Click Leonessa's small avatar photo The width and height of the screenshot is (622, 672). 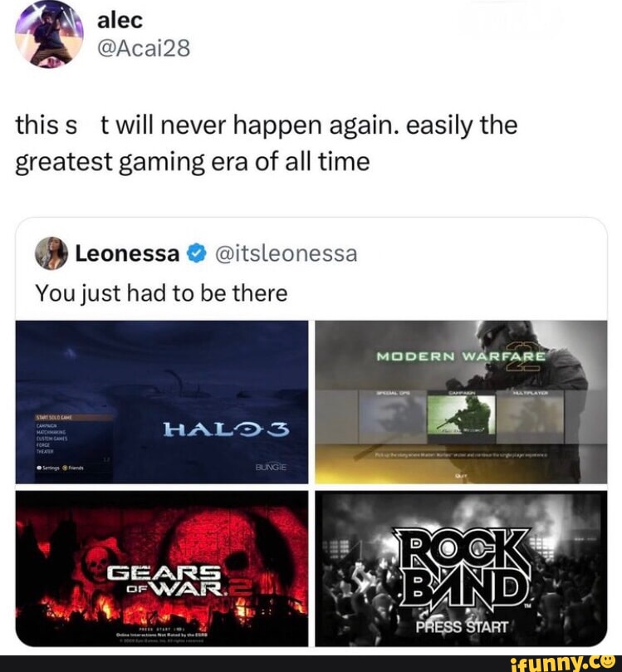coord(51,253)
